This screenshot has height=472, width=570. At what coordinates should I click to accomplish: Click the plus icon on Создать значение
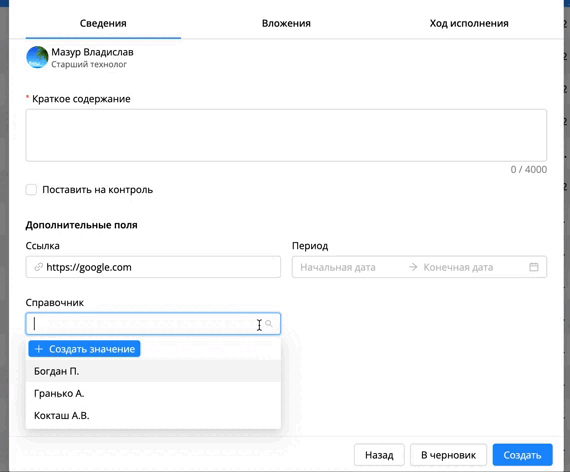(39, 349)
